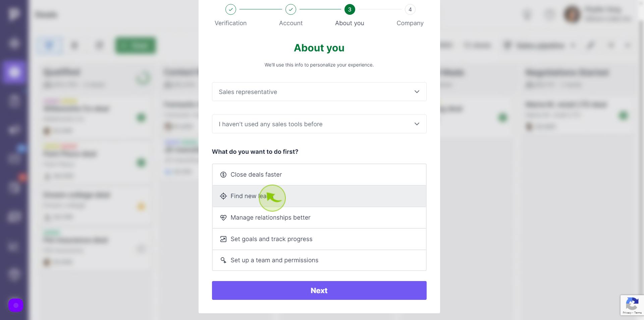Select Set up a team and permissions
Screen dimensions: 644x320
[x=319, y=260]
